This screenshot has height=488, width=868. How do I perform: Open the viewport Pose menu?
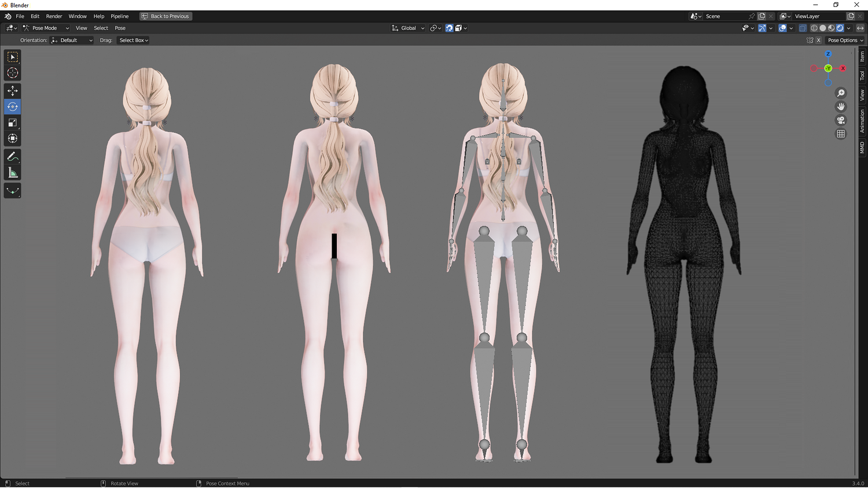click(120, 28)
